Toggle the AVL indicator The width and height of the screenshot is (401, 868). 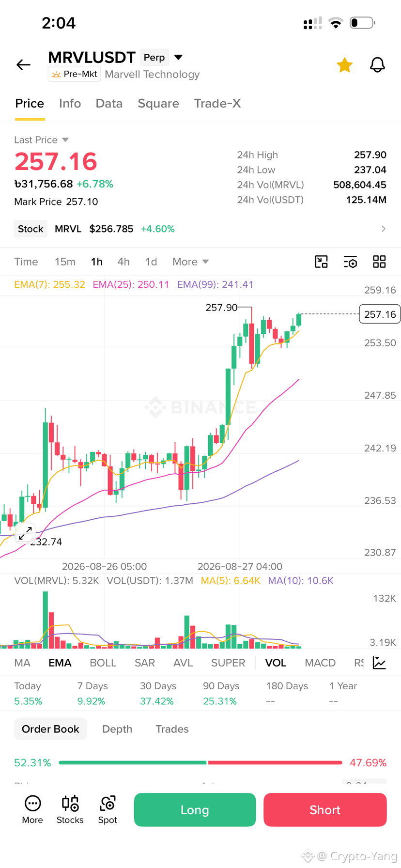click(x=183, y=663)
